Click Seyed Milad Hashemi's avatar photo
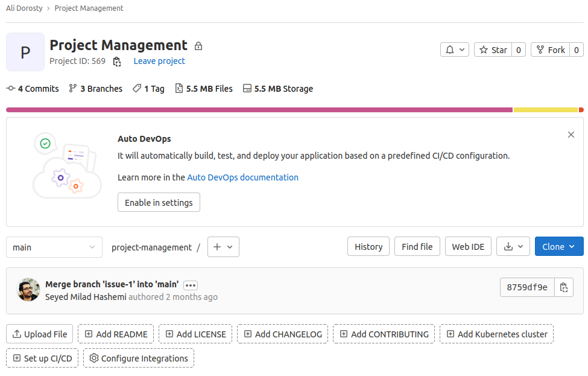Viewport: 588px width, 376px height. pos(28,290)
